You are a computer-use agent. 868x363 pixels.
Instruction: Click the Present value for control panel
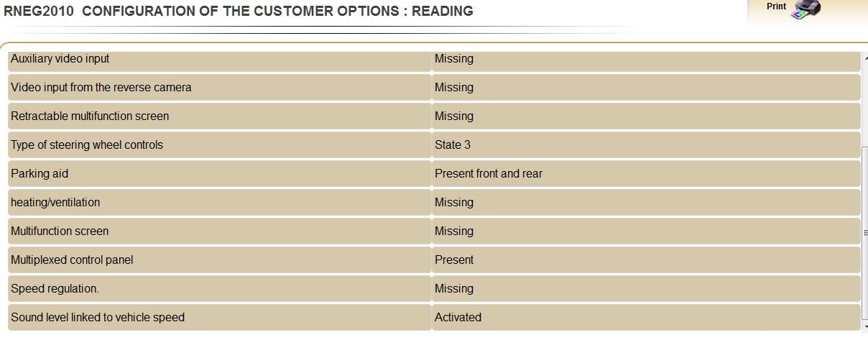(x=454, y=260)
